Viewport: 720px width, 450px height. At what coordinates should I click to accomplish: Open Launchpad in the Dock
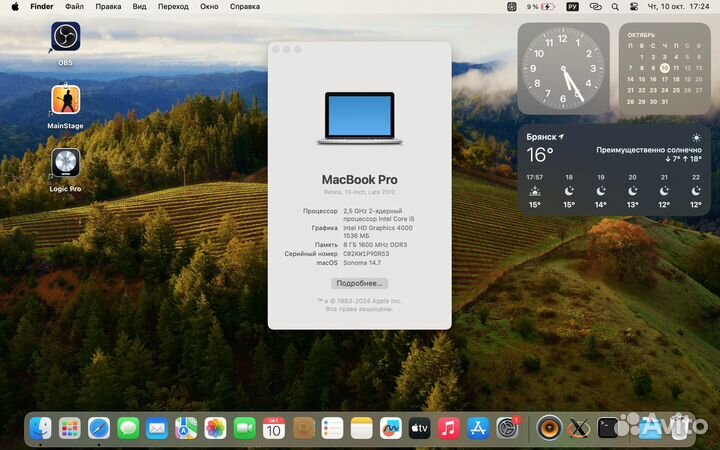coord(70,429)
